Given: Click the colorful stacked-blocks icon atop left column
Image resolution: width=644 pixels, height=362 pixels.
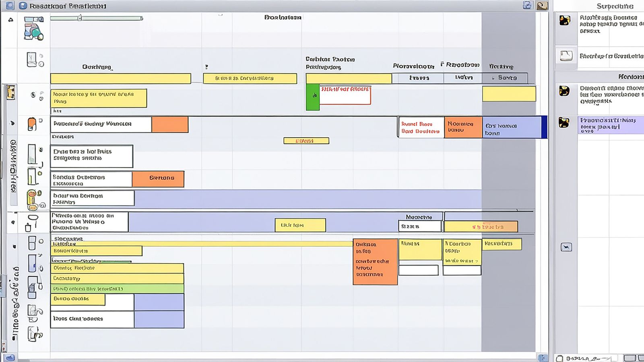Looking at the screenshot, I should (33, 28).
